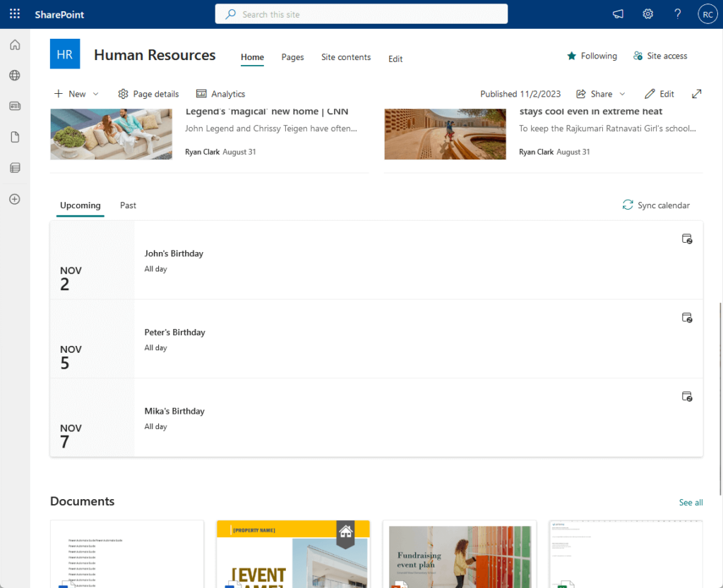Focus the Search this site box
Screen dimensions: 723x588
361,14
